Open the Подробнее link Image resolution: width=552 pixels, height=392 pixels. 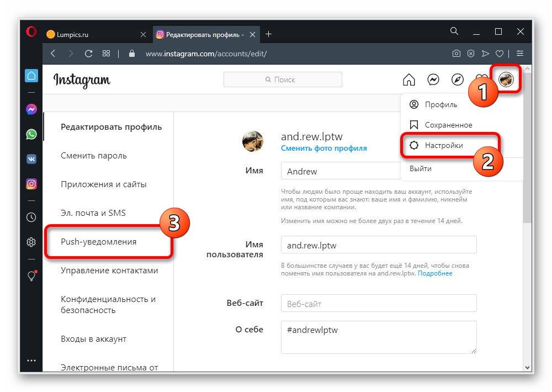pyautogui.click(x=435, y=274)
